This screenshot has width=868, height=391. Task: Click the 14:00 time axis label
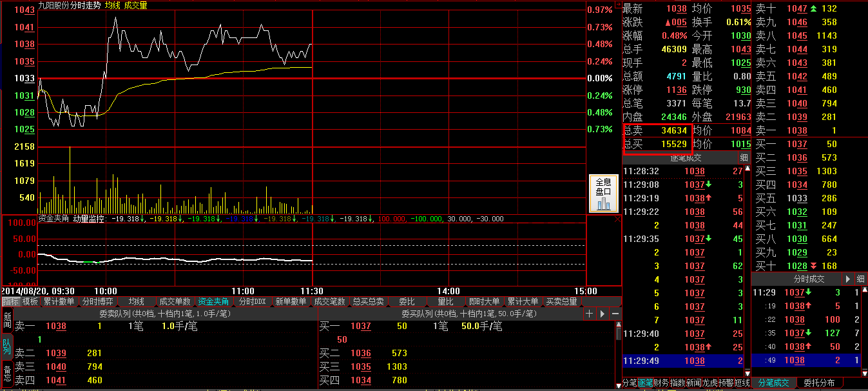[448, 291]
